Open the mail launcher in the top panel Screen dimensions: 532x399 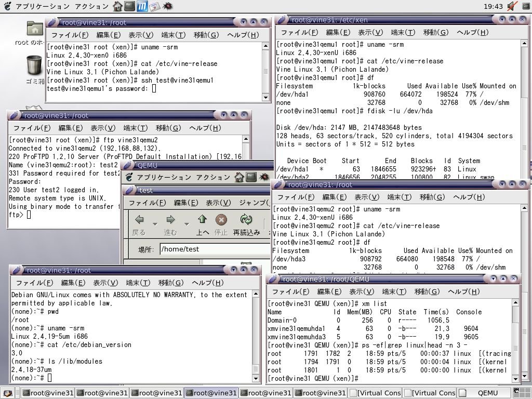click(x=155, y=6)
